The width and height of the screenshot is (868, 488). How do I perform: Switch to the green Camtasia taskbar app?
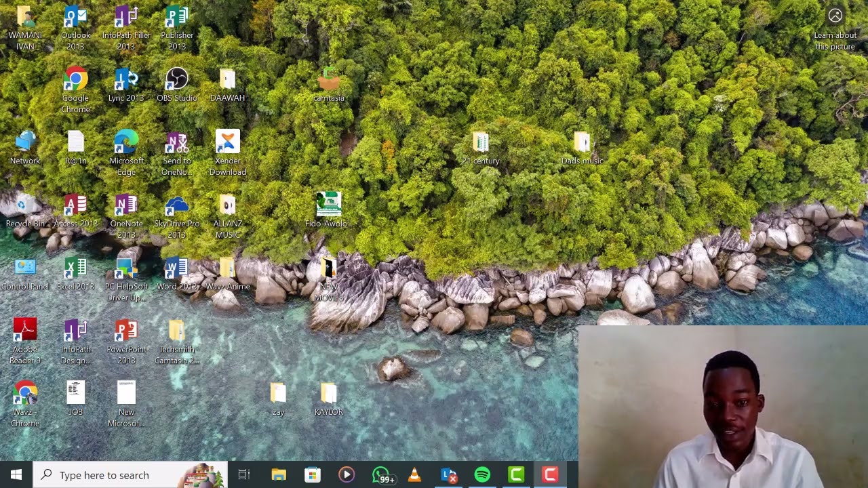(516, 475)
